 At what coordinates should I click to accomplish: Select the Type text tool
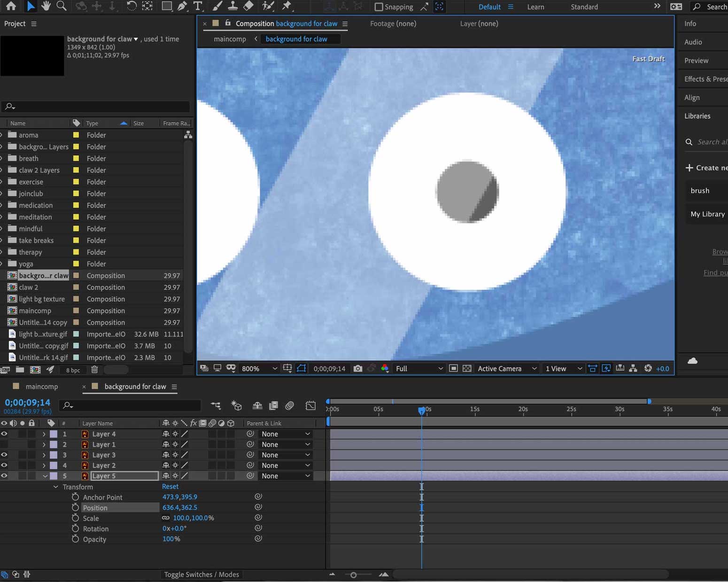198,6
